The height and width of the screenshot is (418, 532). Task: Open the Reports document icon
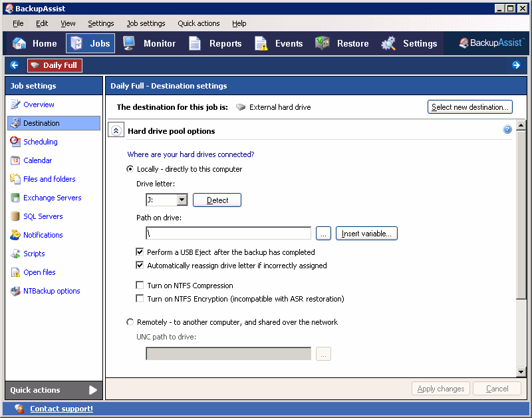[x=195, y=43]
